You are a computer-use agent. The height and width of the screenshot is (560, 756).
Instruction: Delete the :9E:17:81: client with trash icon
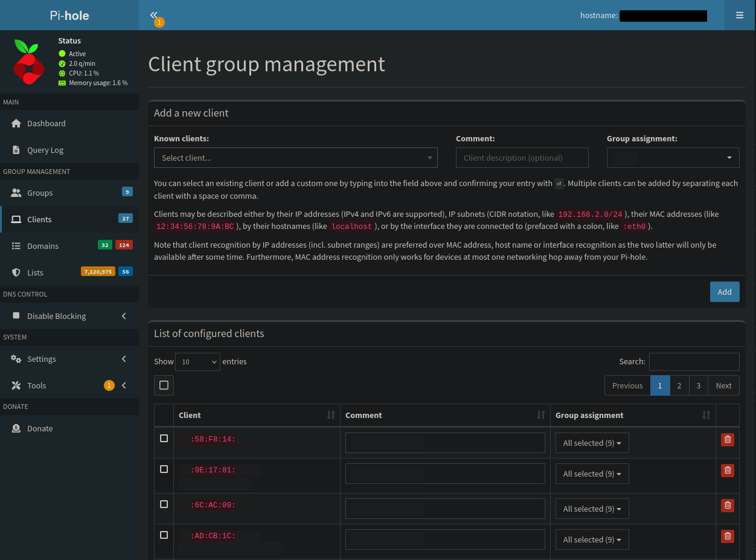pos(728,470)
